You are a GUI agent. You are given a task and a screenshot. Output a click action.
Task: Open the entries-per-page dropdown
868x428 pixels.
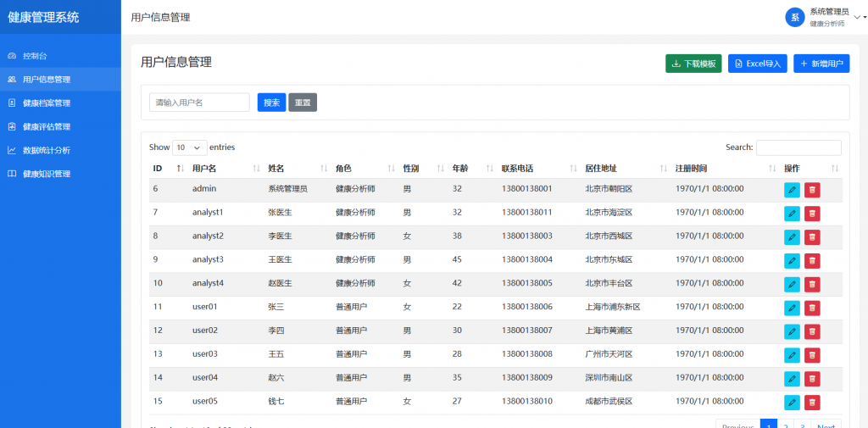(190, 147)
